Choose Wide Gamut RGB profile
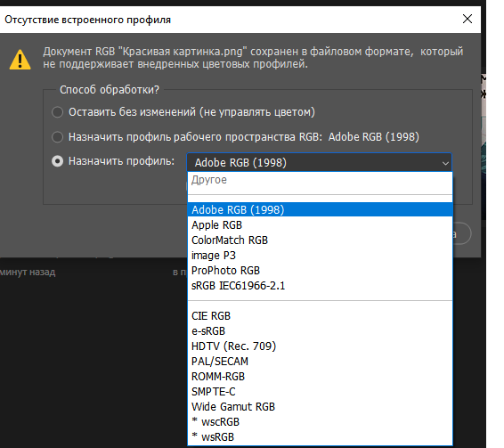The image size is (504, 448). [x=320, y=406]
